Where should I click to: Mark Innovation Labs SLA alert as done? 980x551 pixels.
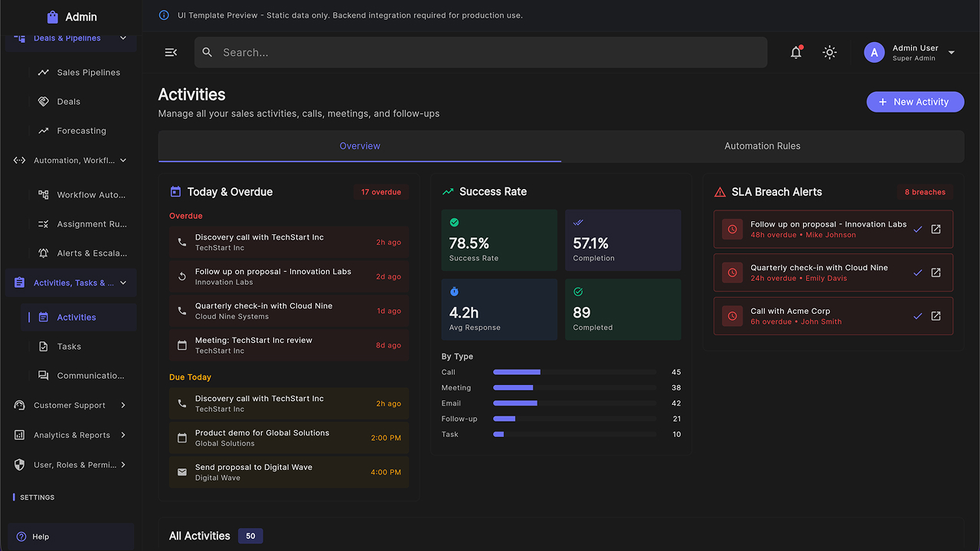(918, 230)
